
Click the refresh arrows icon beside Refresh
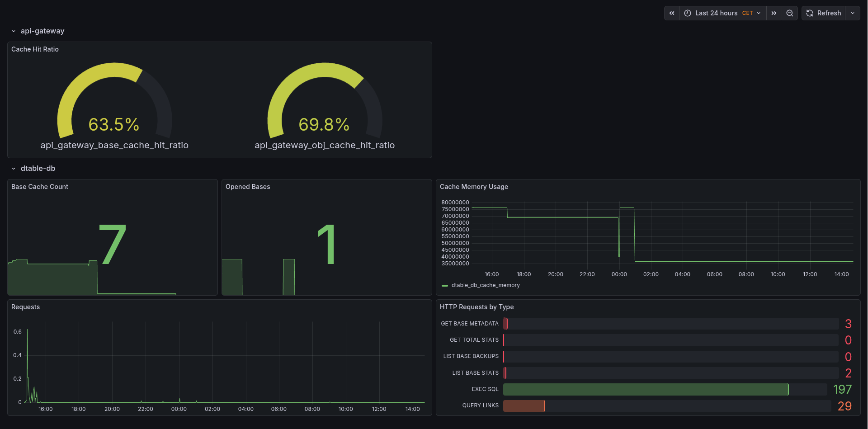point(809,13)
